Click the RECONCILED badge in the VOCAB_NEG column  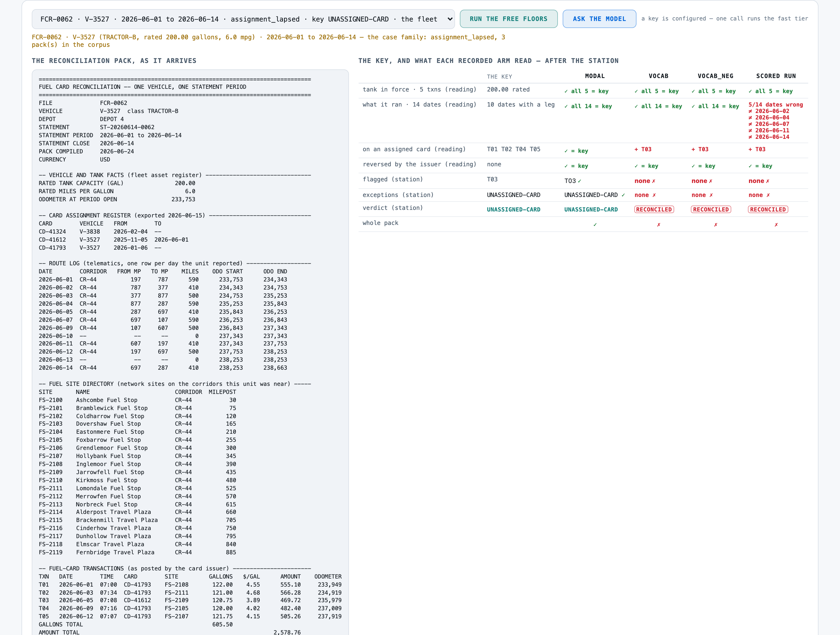click(711, 210)
